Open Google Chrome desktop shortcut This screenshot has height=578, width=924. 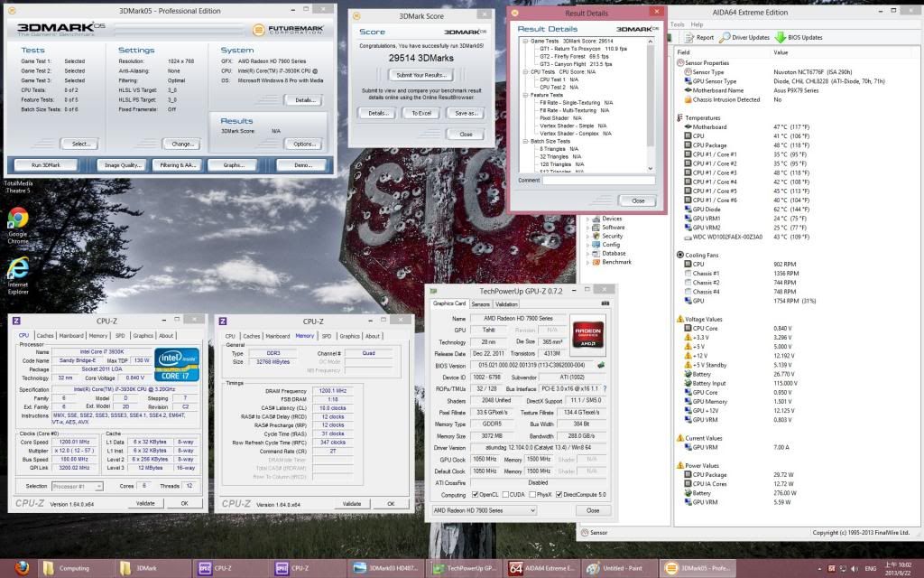click(x=18, y=225)
